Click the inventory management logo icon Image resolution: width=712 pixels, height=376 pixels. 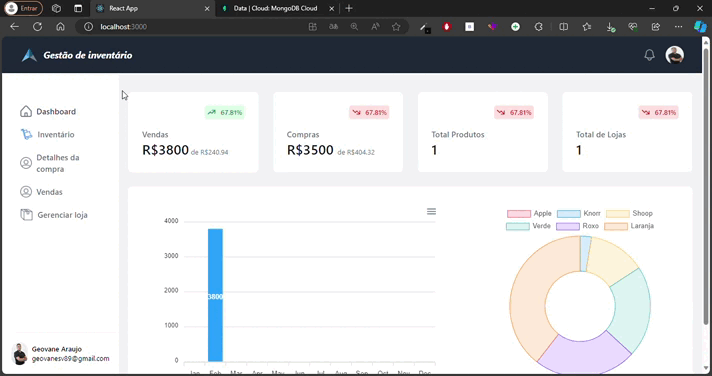[x=29, y=55]
